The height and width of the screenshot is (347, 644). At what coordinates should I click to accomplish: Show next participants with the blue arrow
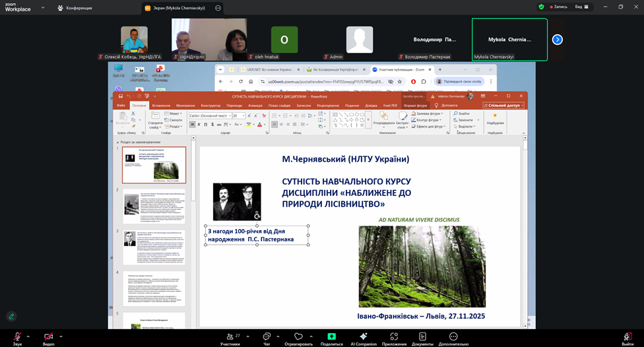pos(558,40)
